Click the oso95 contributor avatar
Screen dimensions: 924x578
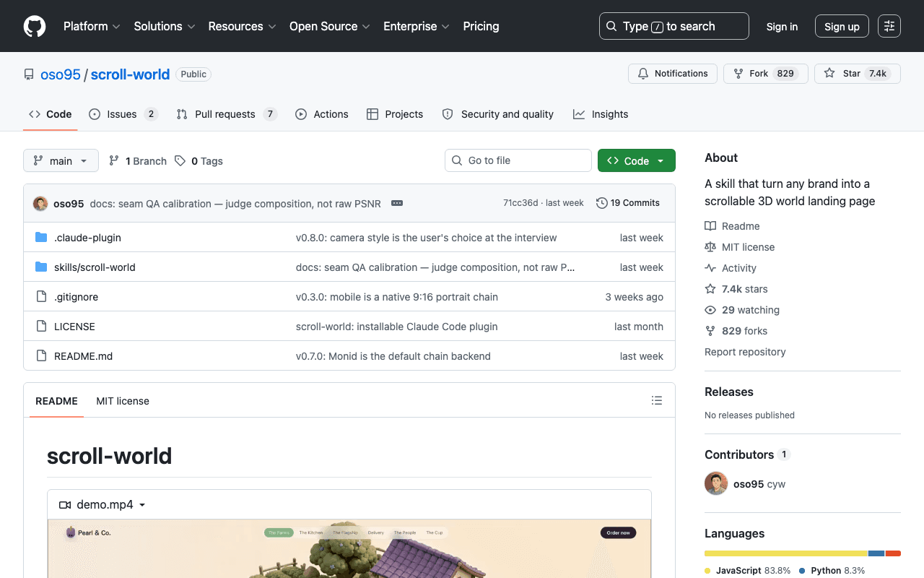click(x=716, y=483)
